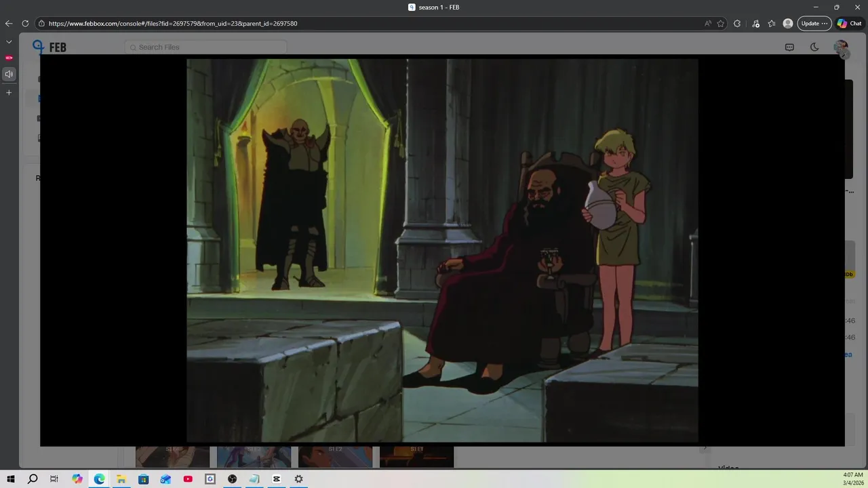Image resolution: width=868 pixels, height=488 pixels.
Task: Open Microsoft Store from the taskbar
Action: coord(143,479)
